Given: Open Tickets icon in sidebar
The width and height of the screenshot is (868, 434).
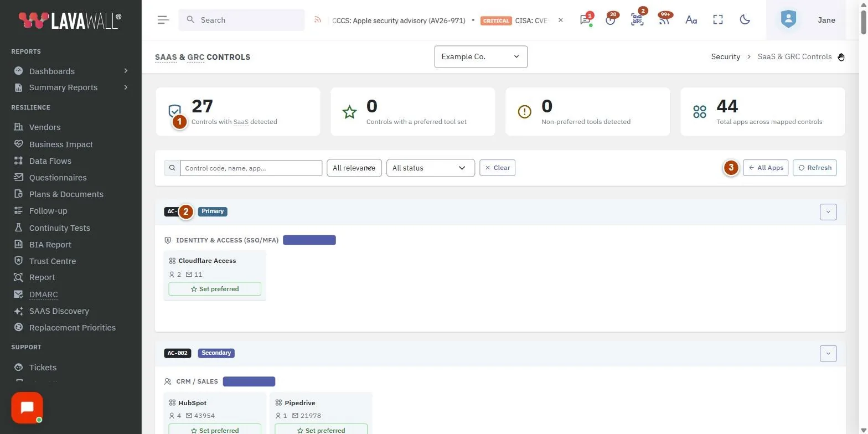Looking at the screenshot, I should pyautogui.click(x=18, y=368).
